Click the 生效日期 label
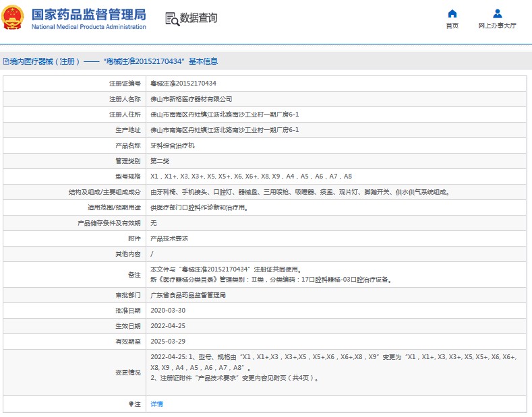 (x=128, y=326)
